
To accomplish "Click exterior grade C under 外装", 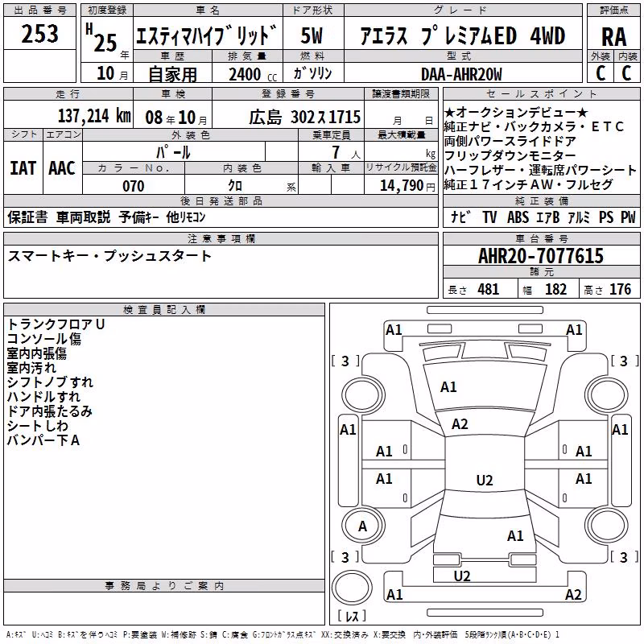I will pyautogui.click(x=601, y=73).
